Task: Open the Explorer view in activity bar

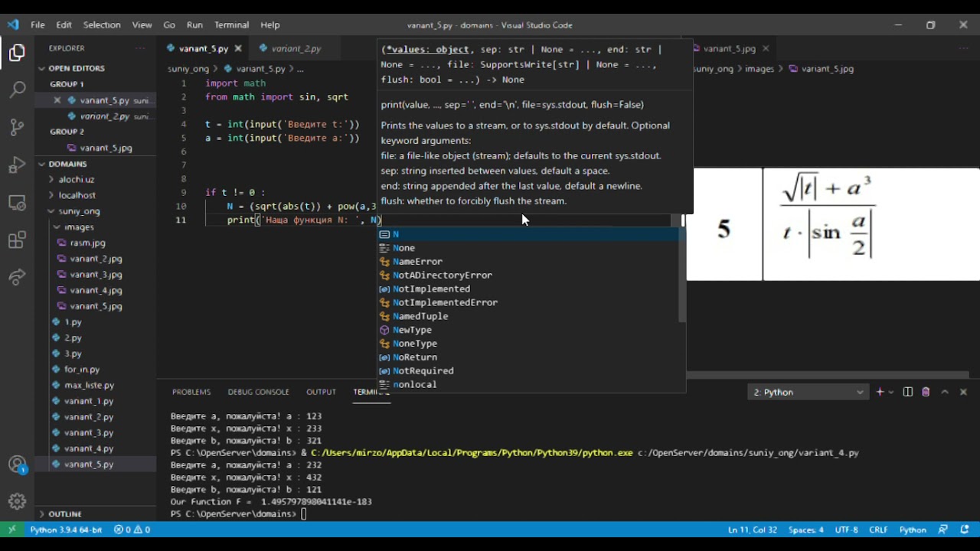Action: click(17, 53)
